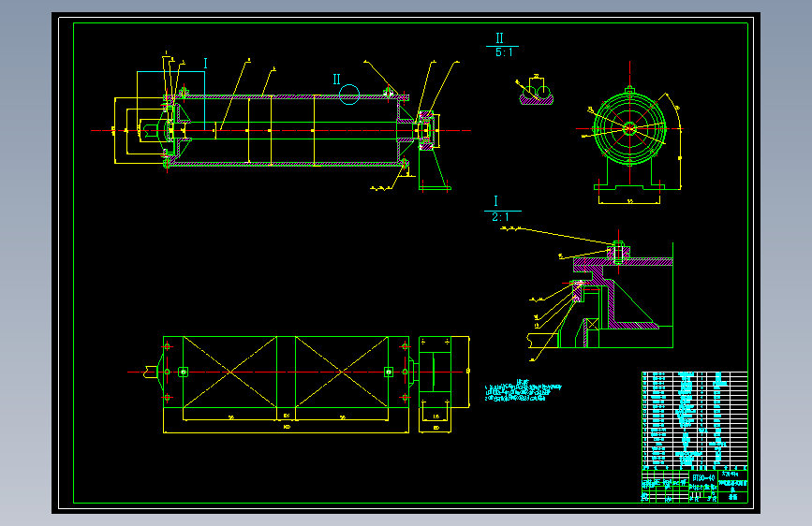812x526 pixels.
Task: Click the cyan "II" callout label beside the detail circle
Action: (x=336, y=80)
